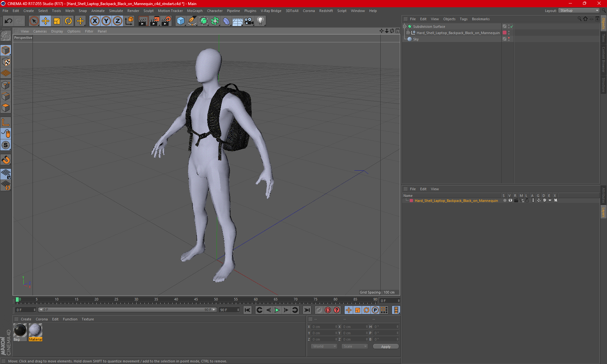Toggle layer render clapboard icon
This screenshot has height=364, width=607.
(x=516, y=200)
